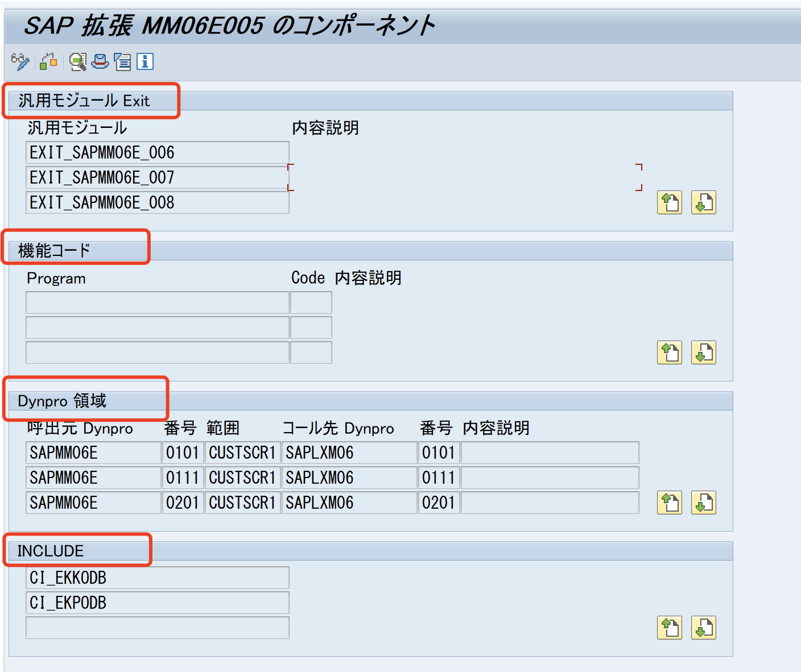The height and width of the screenshot is (672, 801).
Task: Click the other-object toolbar icon with green and orange squares
Action: coord(48,61)
